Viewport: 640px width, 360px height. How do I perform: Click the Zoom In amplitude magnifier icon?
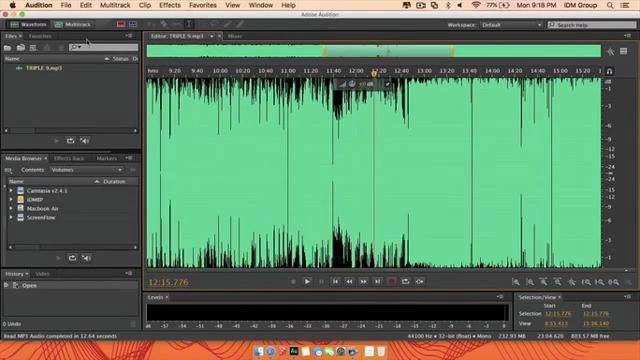point(516,282)
